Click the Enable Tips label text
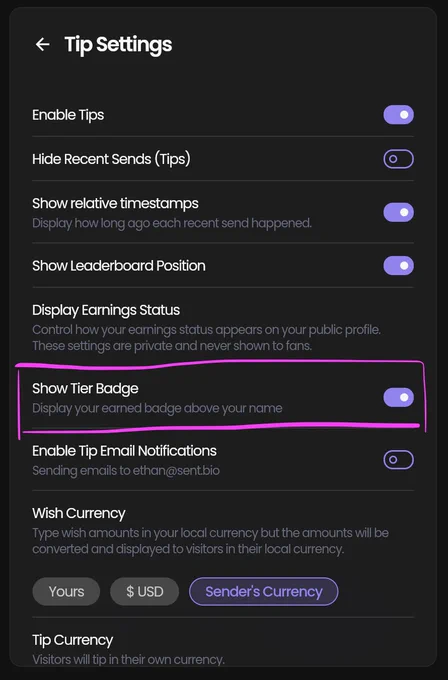The image size is (448, 680). tap(68, 115)
